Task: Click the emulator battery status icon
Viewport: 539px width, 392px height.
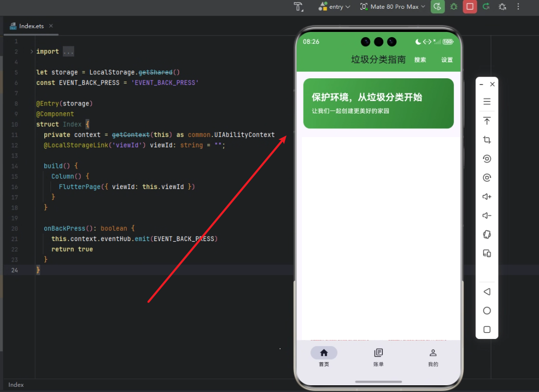Action: tap(448, 42)
